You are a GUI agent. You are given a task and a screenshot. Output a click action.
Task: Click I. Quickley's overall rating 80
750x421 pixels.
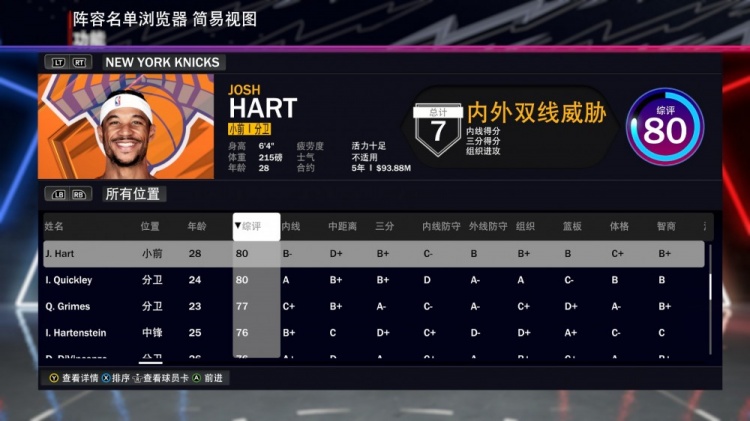click(242, 280)
